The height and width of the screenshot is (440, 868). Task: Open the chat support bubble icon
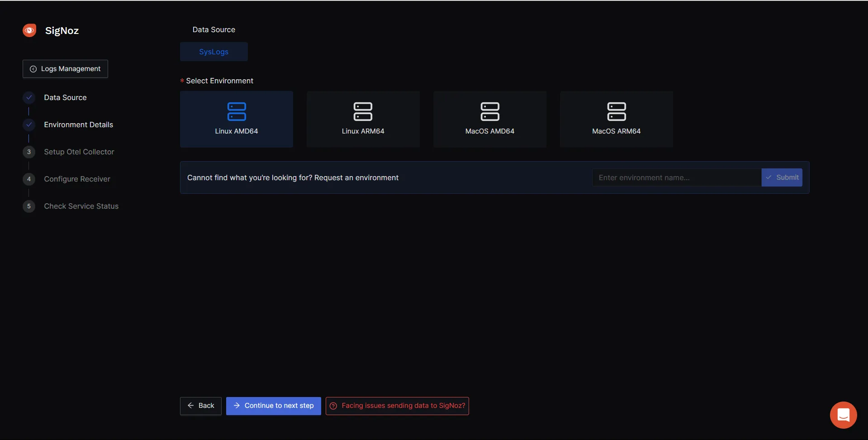[x=843, y=415]
